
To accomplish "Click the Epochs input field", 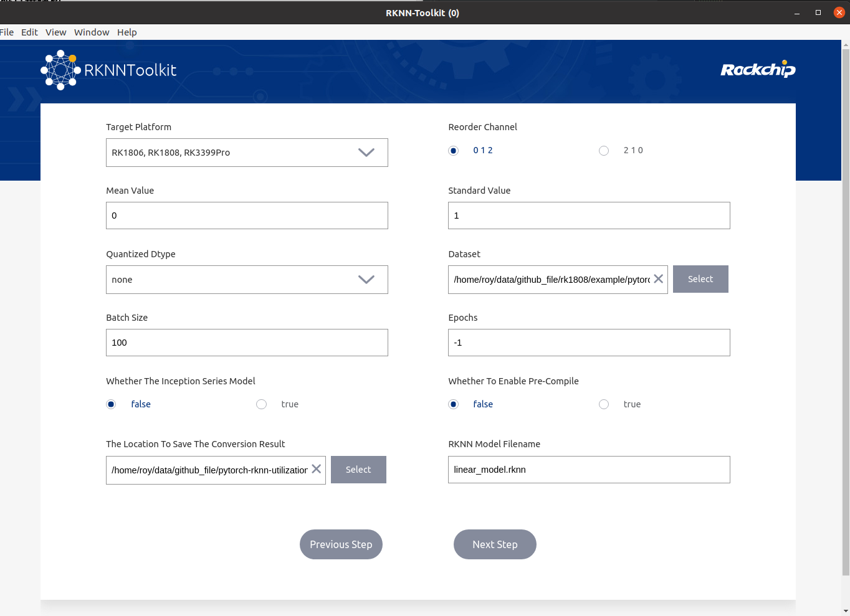I will (589, 343).
